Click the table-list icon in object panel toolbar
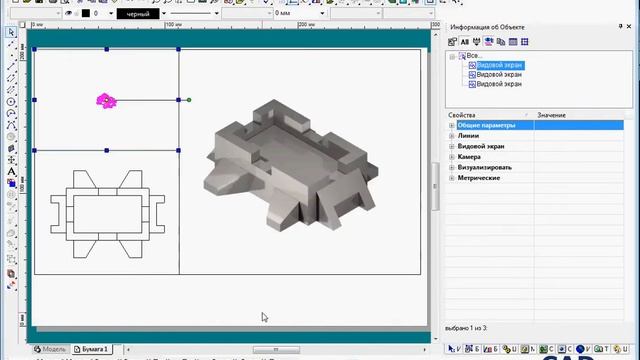640x360 pixels. coord(513,42)
